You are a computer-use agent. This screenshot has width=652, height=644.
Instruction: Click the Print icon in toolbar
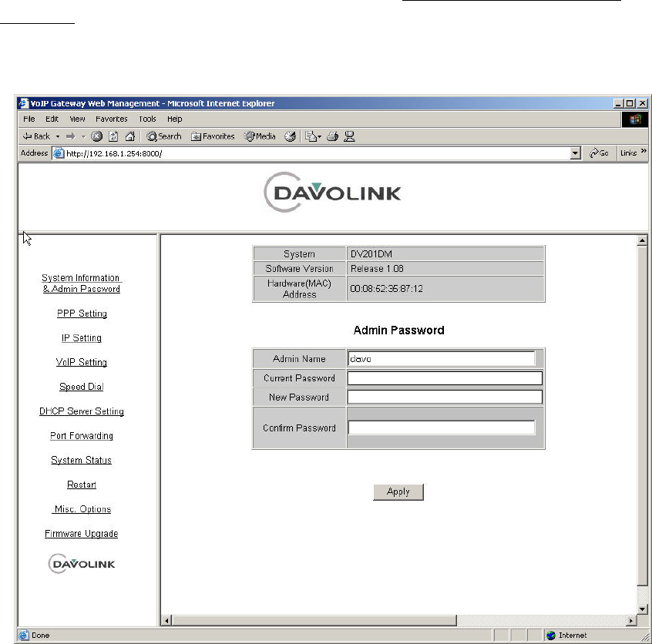[x=332, y=136]
